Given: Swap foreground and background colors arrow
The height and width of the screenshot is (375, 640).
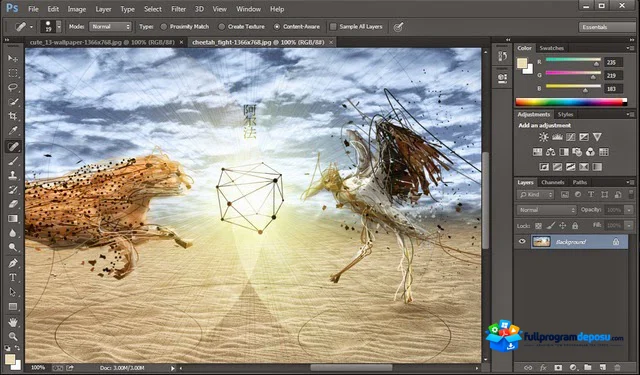Looking at the screenshot, I should [17, 348].
